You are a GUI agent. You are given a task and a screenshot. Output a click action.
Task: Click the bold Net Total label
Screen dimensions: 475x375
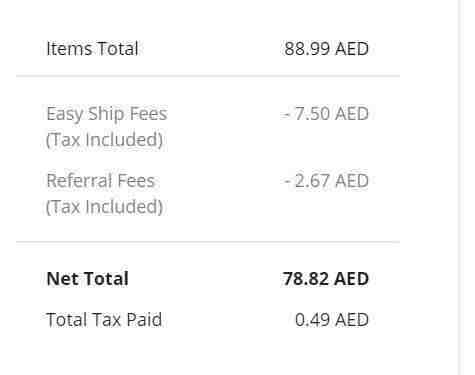coord(87,279)
